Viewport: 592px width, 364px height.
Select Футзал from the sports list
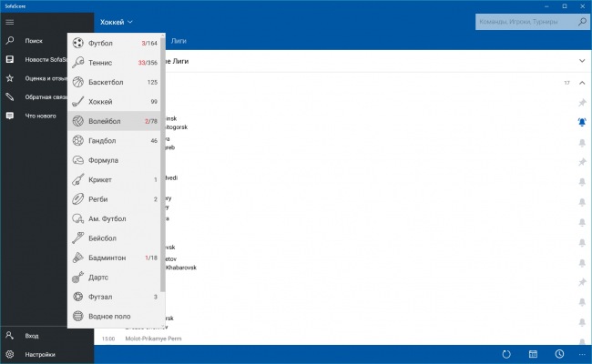pyautogui.click(x=115, y=297)
